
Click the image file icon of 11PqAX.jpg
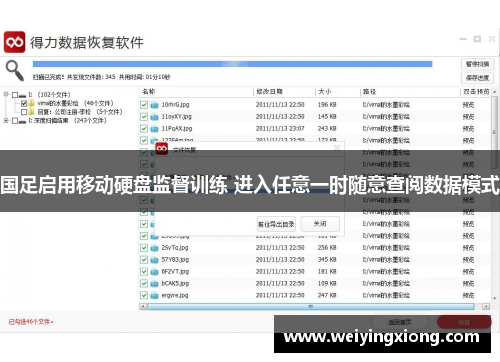(x=154, y=129)
